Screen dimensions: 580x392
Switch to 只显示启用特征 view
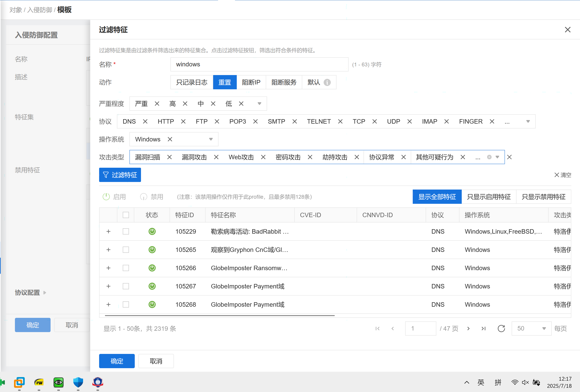click(x=489, y=197)
